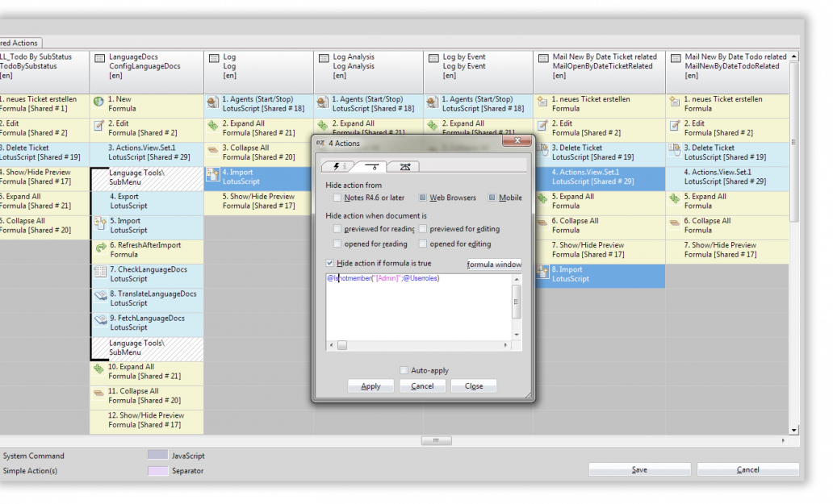Click into the hide-when formula text field
833x504 pixels.
coord(419,306)
